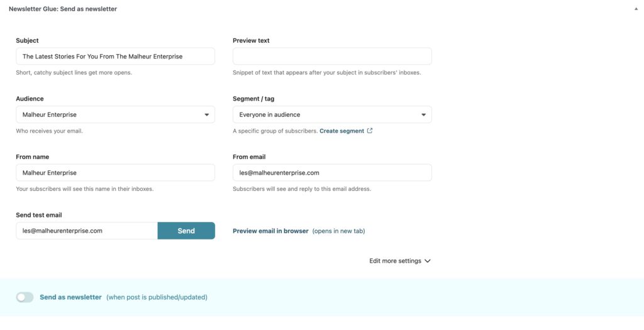Viewport: 644px width, 330px height.
Task: Focus the Preview text field
Action: tap(332, 57)
